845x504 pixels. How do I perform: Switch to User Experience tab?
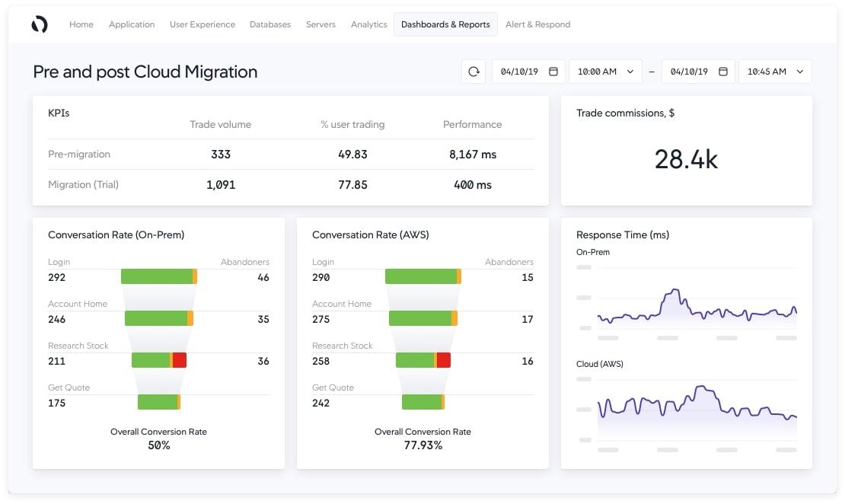(202, 24)
